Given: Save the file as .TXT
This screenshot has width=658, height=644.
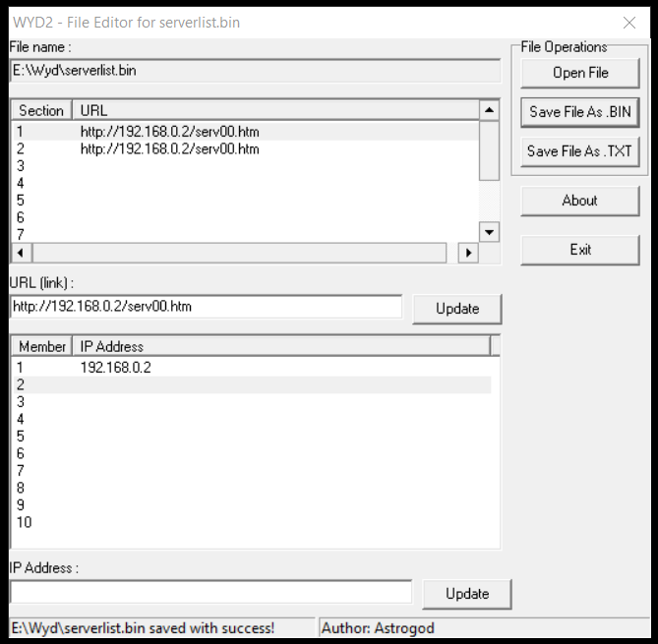Looking at the screenshot, I should (580, 151).
